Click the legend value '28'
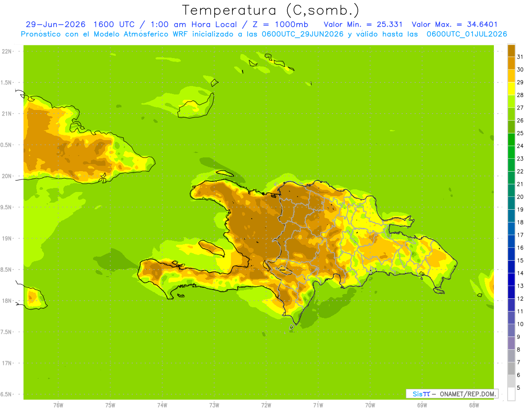532x411 pixels. click(x=520, y=95)
